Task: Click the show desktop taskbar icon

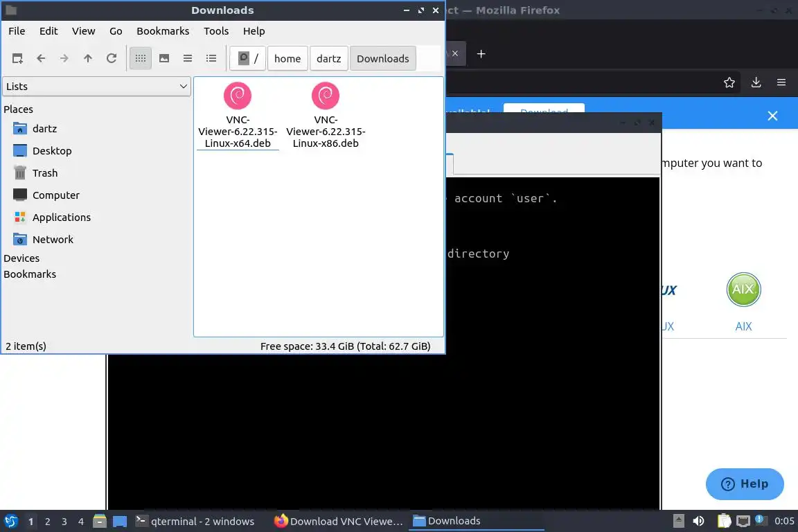Action: 120,522
